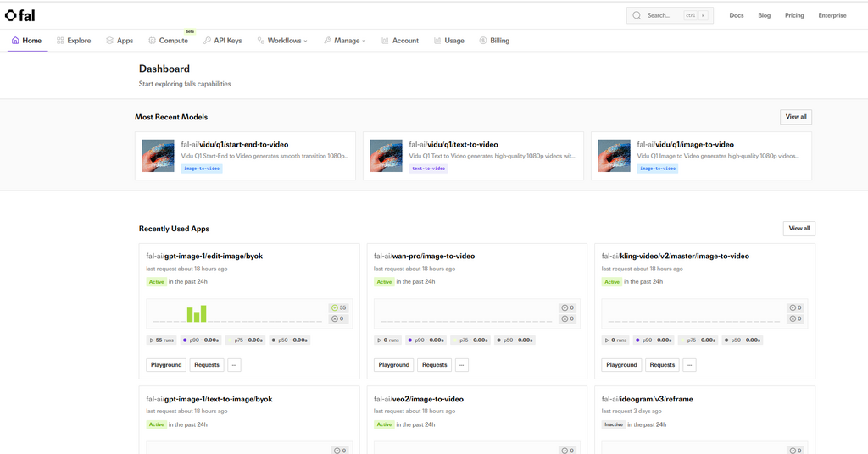Click success count icon on wan-pro card

point(565,308)
